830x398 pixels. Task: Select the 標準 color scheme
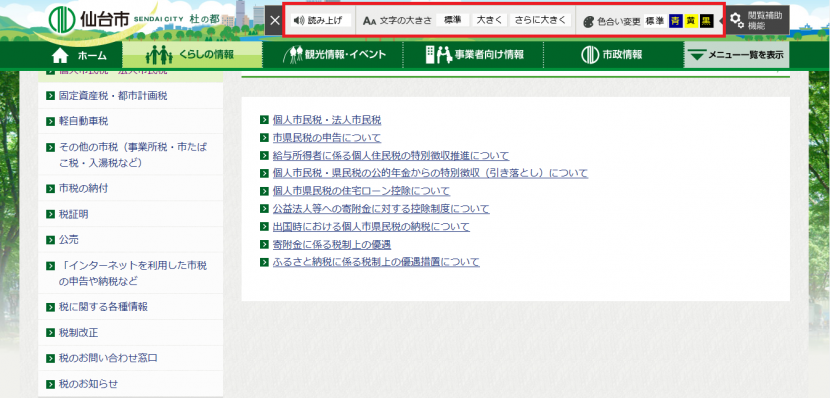pyautogui.click(x=655, y=21)
